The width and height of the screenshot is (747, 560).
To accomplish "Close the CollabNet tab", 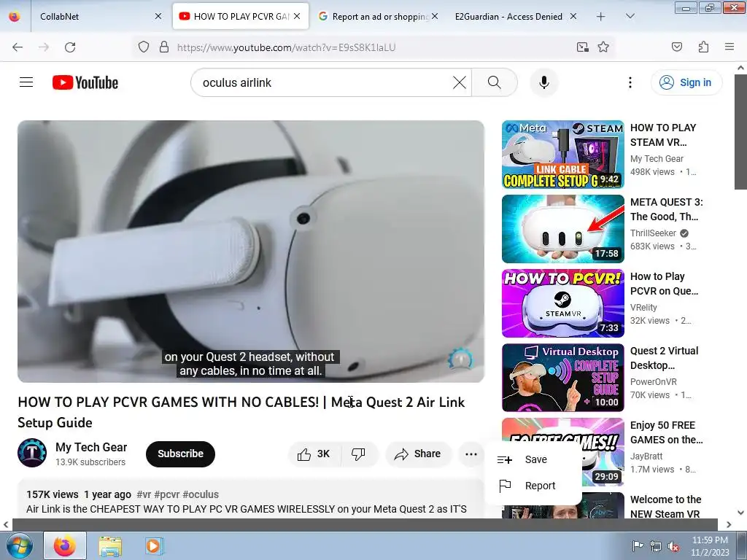I will coord(158,17).
